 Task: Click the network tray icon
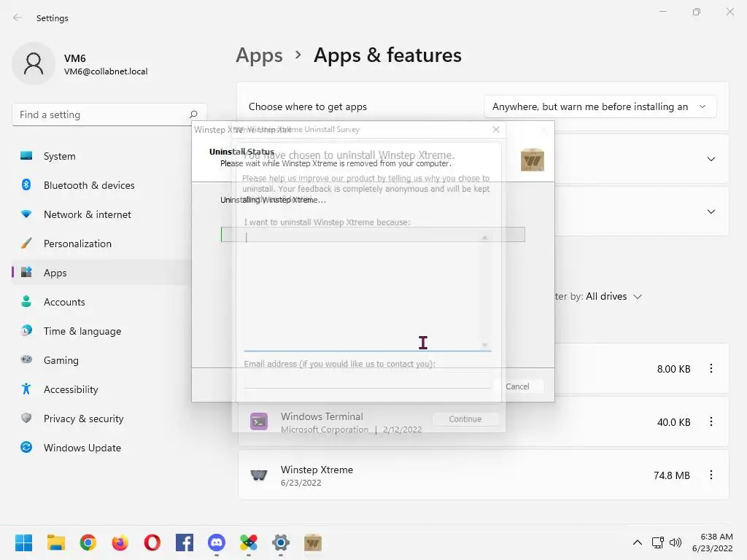658,542
